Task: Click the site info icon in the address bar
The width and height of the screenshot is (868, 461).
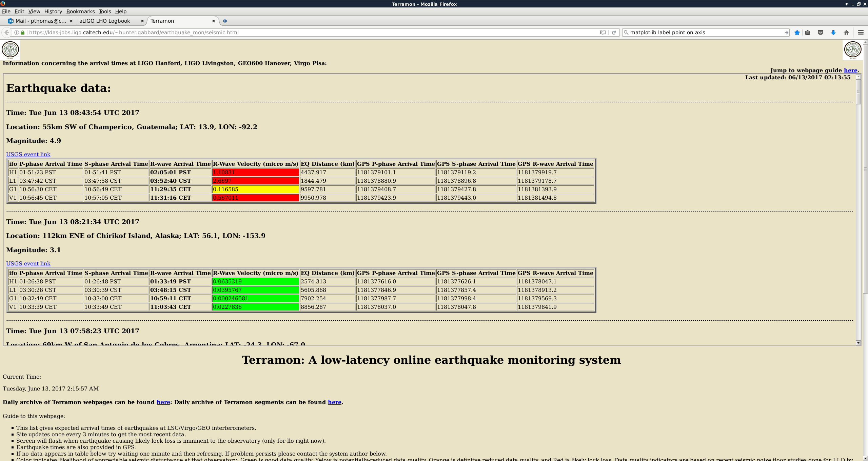Action: coord(16,33)
